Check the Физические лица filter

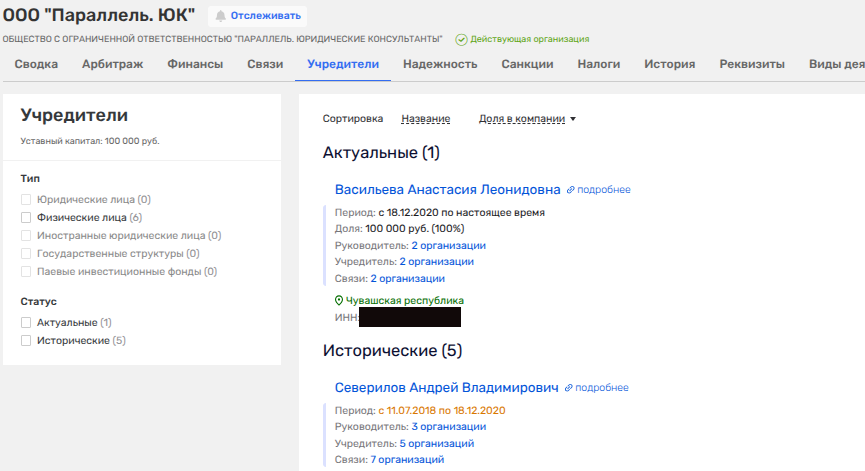coord(26,217)
